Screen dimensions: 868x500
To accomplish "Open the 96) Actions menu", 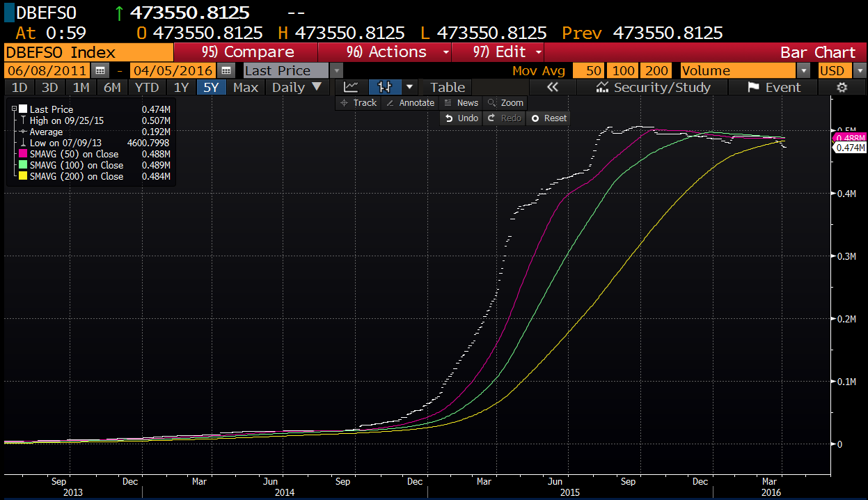I will pos(397,52).
